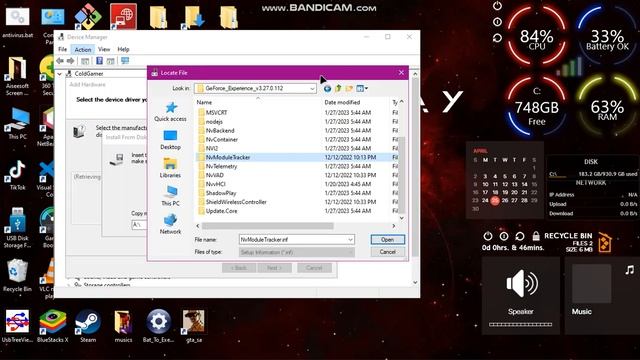The height and width of the screenshot is (360, 640).
Task: Select Network in places bar
Action: coord(170,224)
